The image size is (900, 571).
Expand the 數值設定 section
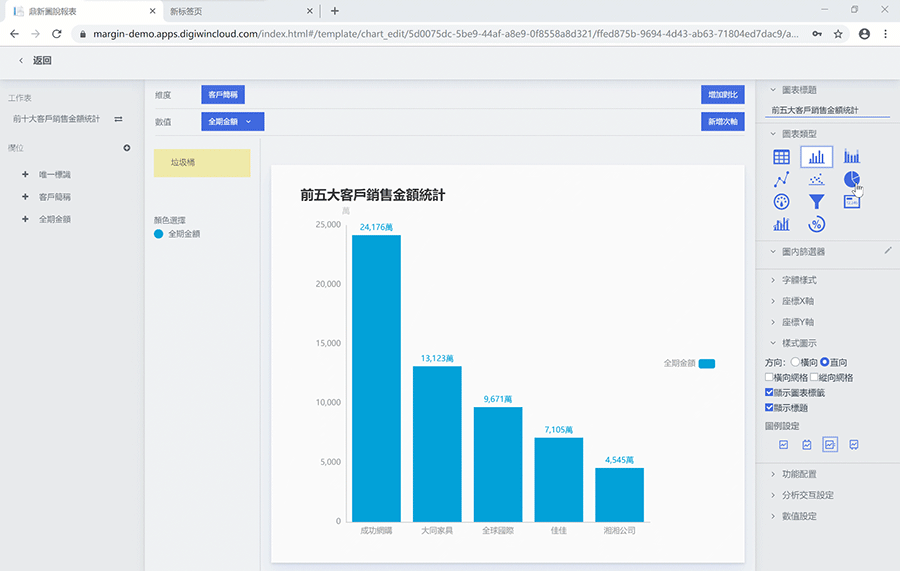[x=799, y=516]
